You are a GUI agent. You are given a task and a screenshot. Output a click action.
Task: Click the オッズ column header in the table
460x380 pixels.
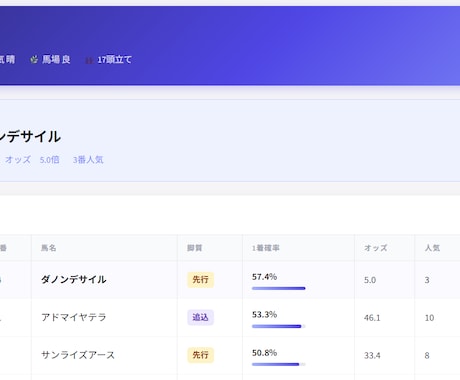tap(376, 248)
